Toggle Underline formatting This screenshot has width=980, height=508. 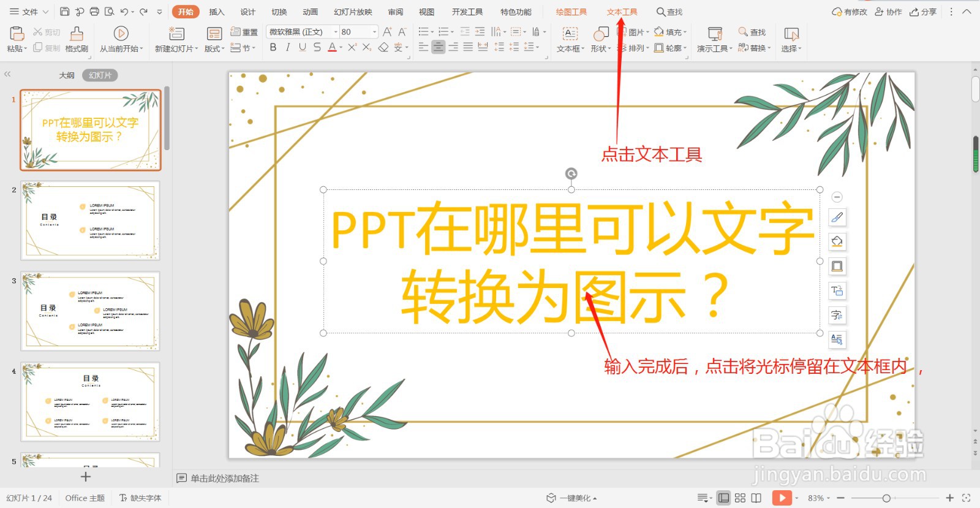tap(303, 47)
